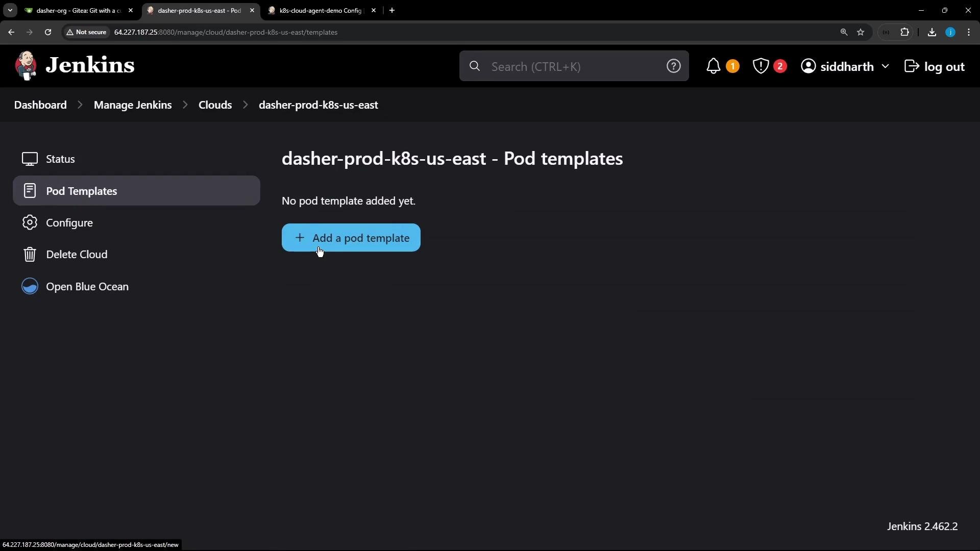This screenshot has width=980, height=551.
Task: Open the browser extensions puzzle icon
Action: click(x=905, y=32)
